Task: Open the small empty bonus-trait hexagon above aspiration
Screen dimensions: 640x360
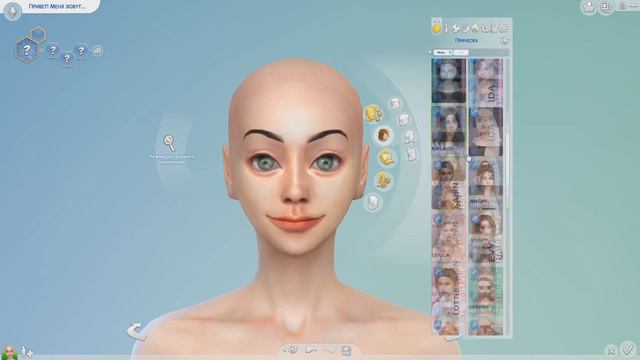Action: click(38, 35)
